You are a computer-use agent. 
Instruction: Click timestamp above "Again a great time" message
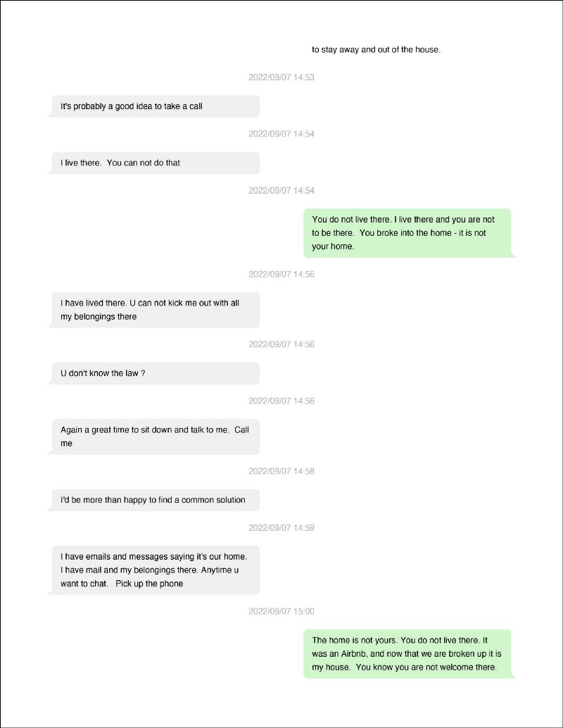pyautogui.click(x=281, y=401)
